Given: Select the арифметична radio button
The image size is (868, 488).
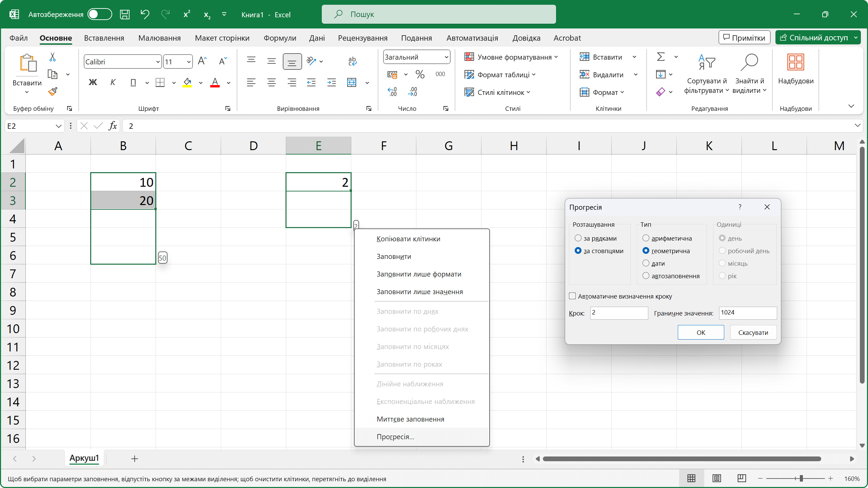Looking at the screenshot, I should click(x=646, y=238).
